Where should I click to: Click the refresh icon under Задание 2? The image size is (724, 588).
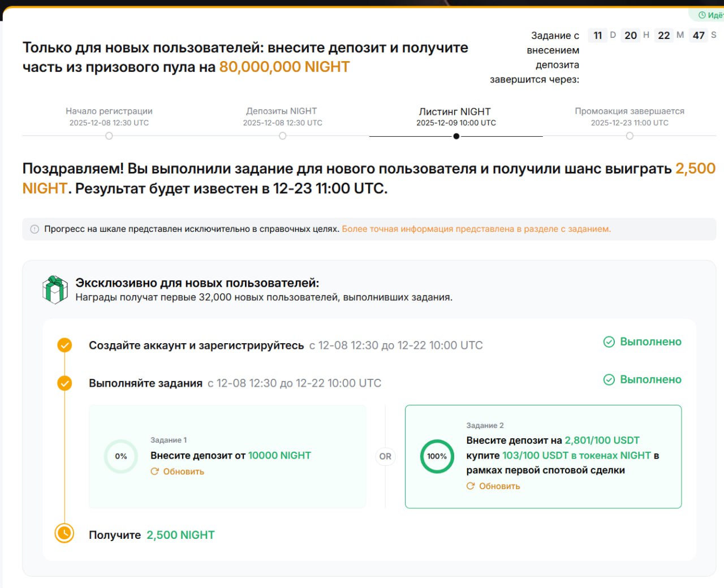click(x=470, y=486)
